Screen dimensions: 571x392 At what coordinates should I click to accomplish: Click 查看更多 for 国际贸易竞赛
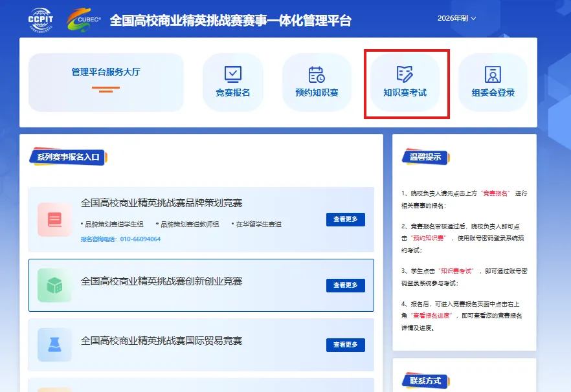tap(346, 345)
